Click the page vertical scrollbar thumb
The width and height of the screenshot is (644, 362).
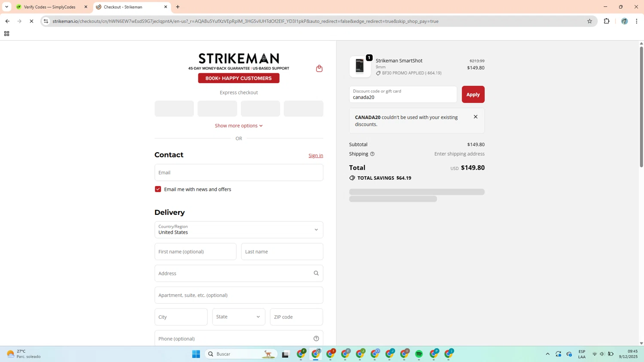[x=641, y=106]
